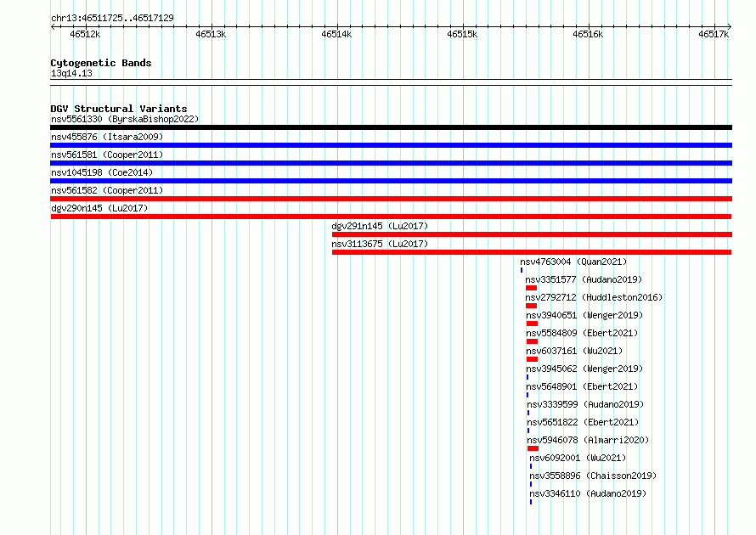
Task: Click the 46517k ruler tick label
Action: pos(714,34)
